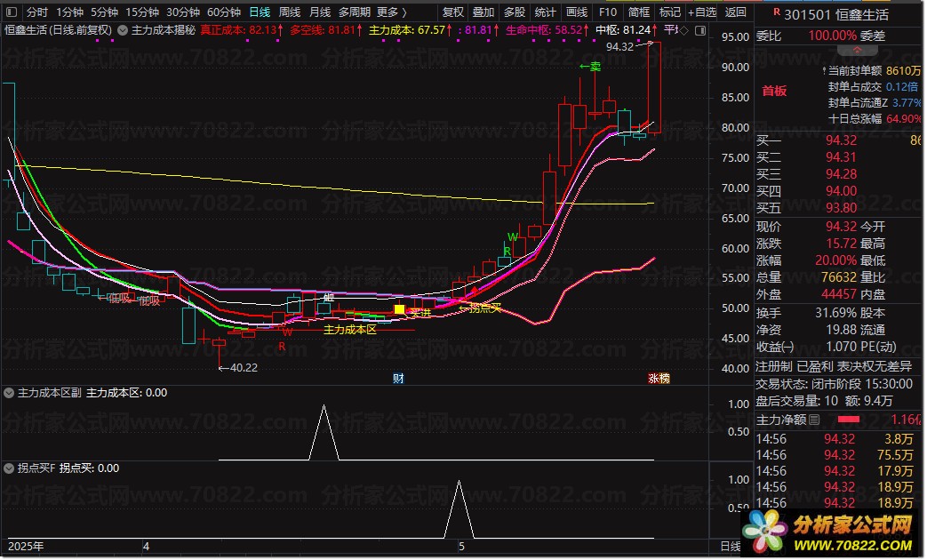Click 交易状态: 闭市阶段 status line
The height and width of the screenshot is (560, 927).
point(835,384)
